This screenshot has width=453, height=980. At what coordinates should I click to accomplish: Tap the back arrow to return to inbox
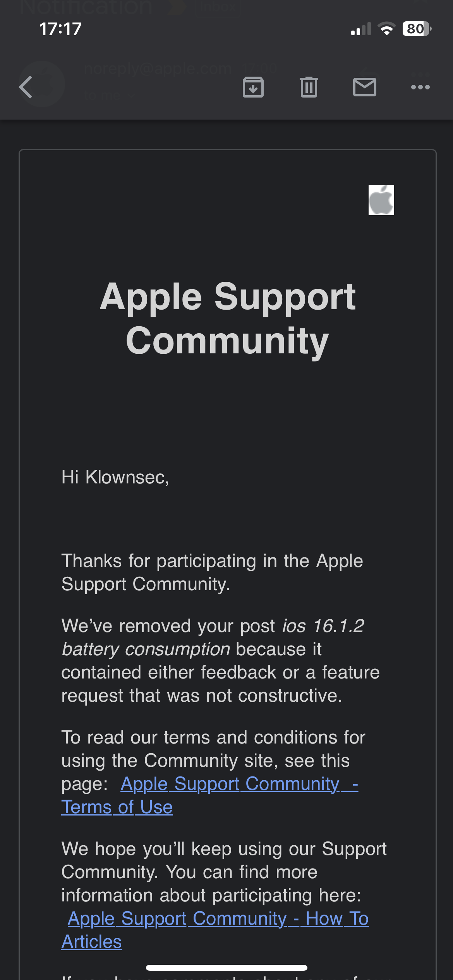[26, 87]
